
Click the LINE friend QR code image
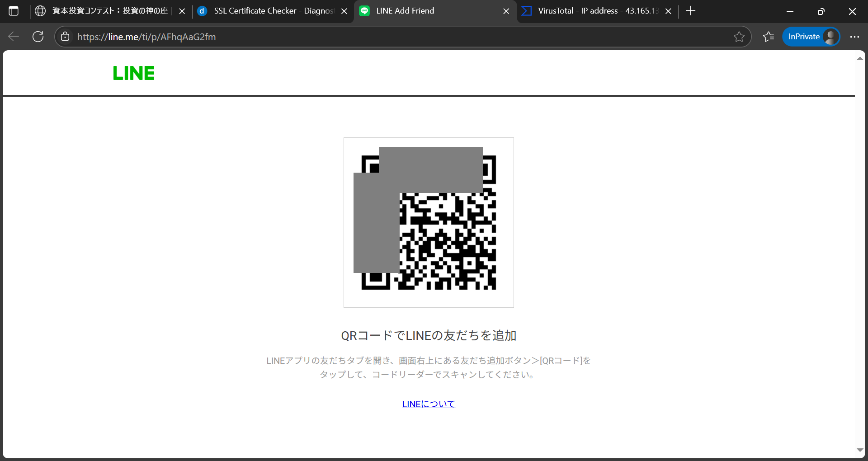click(429, 222)
